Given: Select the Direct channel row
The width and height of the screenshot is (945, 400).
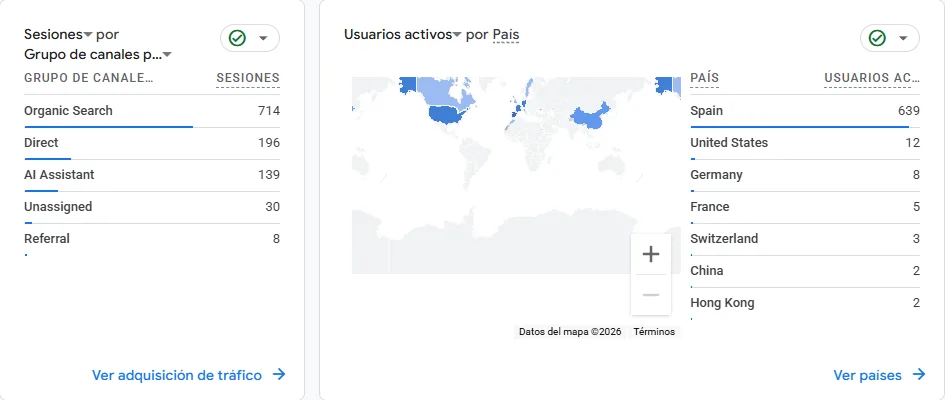Looking at the screenshot, I should click(152, 143).
